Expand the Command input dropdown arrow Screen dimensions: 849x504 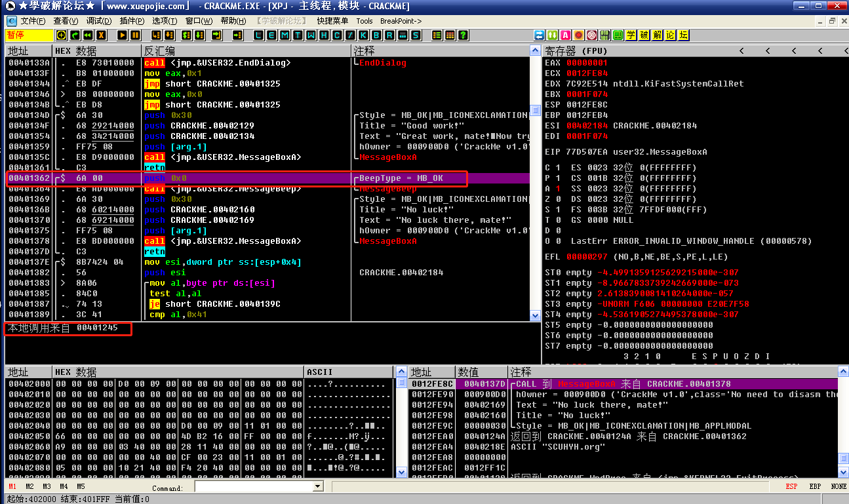318,486
